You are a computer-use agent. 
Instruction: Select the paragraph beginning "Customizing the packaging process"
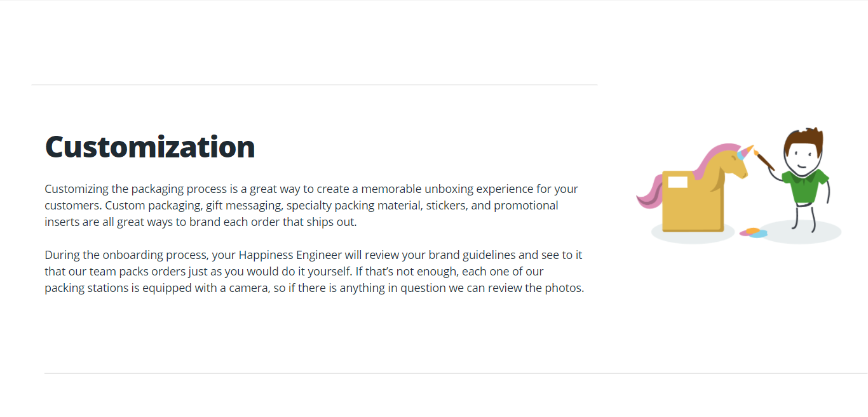[311, 206]
